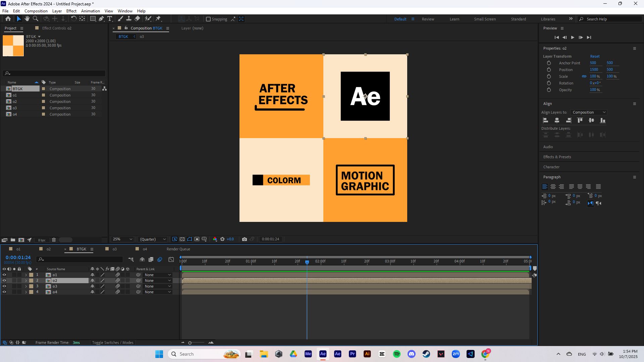Click the New Composition icon in Project panel
Viewport: 644px width, 362px height.
click(x=21, y=240)
